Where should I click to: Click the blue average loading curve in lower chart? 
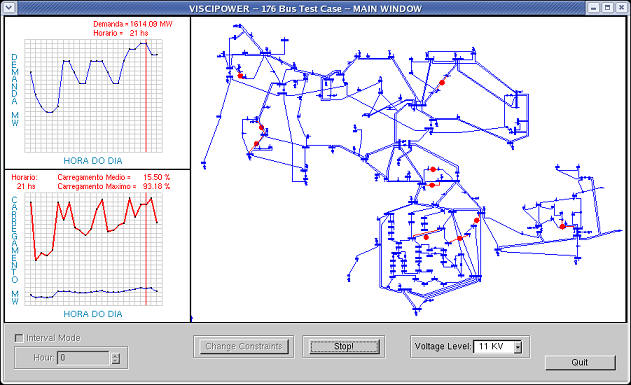[x=94, y=292]
